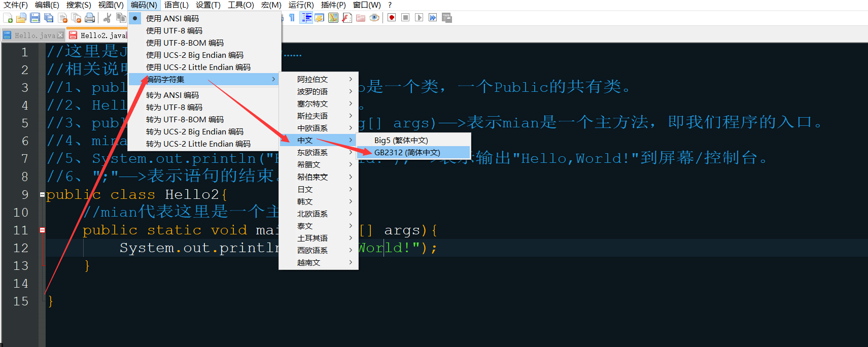This screenshot has height=347, width=868.
Task: Expand the 西欧语系 character set submenu
Action: click(x=319, y=250)
